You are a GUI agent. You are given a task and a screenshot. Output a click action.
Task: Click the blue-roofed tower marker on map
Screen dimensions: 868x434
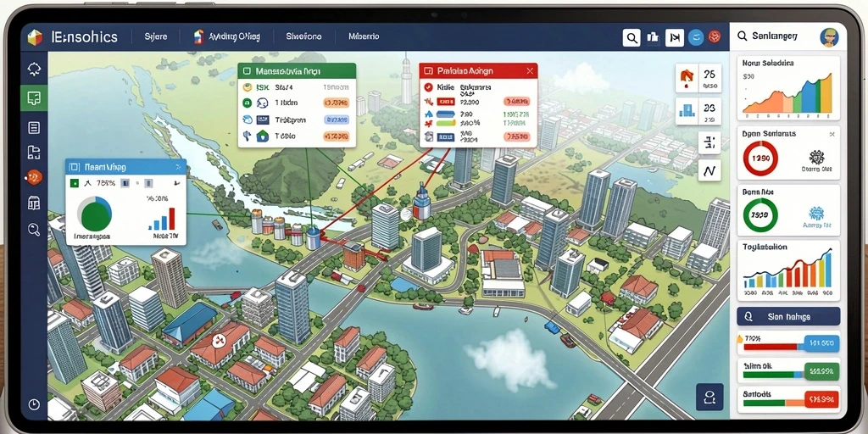[x=421, y=200]
